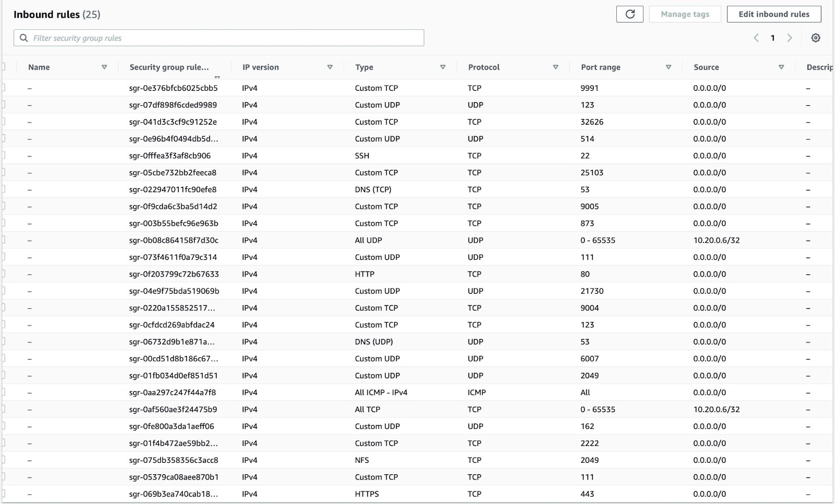Image resolution: width=835 pixels, height=504 pixels.
Task: Sort rules by the Port range header
Action: pos(600,67)
